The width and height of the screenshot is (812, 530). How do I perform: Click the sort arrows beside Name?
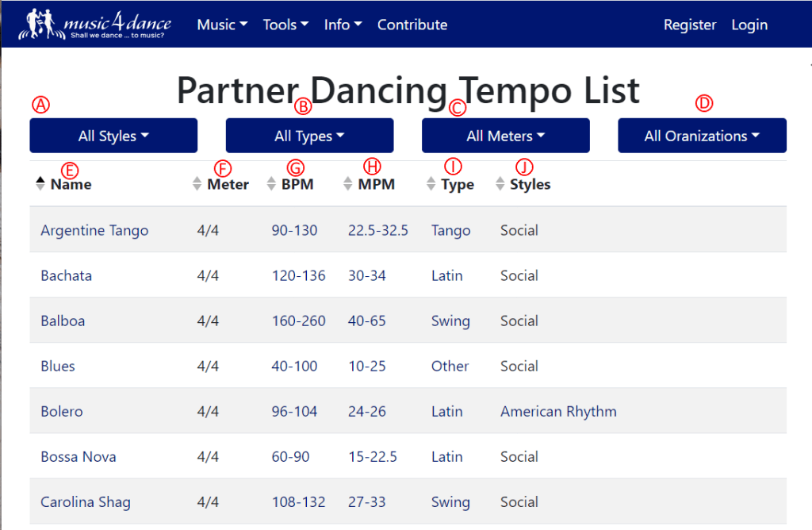click(x=40, y=184)
